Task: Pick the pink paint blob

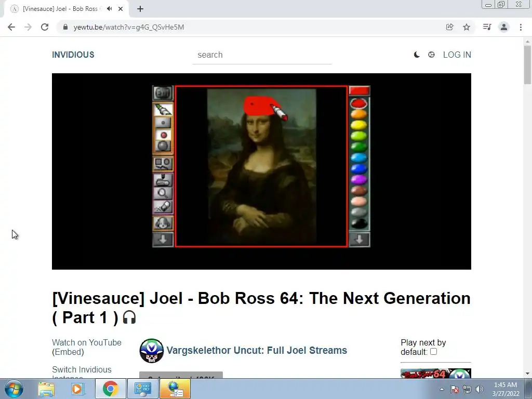Action: 358,201
